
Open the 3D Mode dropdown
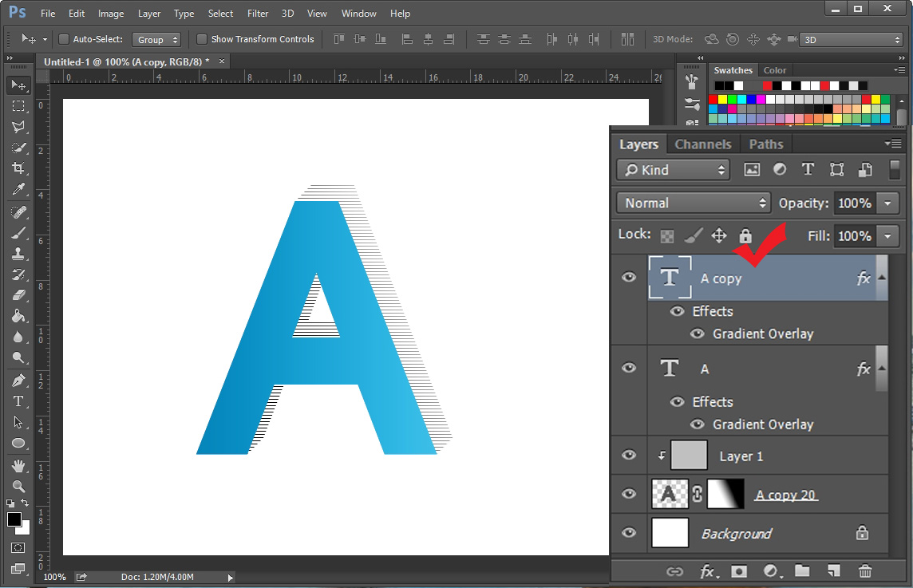tap(852, 40)
